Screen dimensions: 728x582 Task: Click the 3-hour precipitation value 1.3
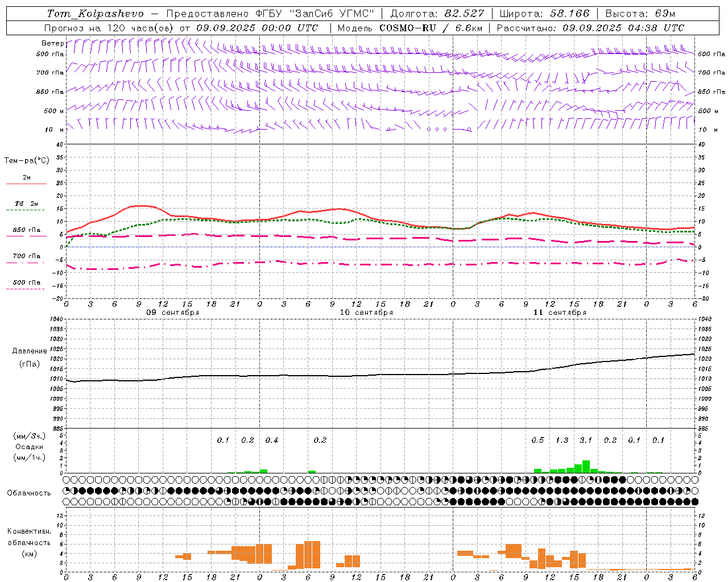click(562, 440)
